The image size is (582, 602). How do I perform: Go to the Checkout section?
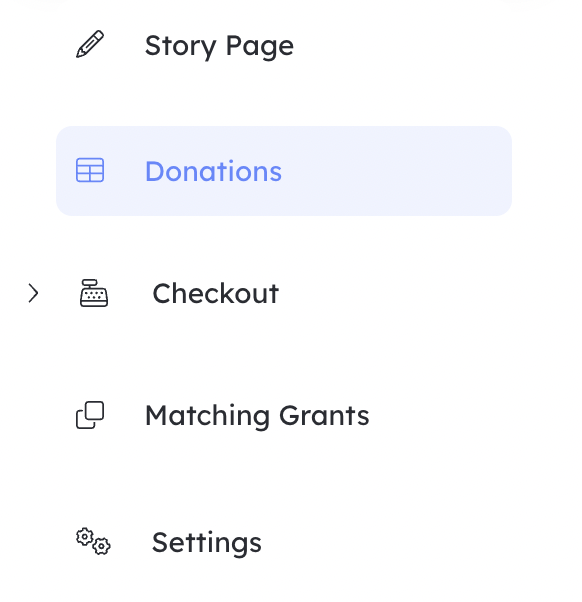pos(215,293)
